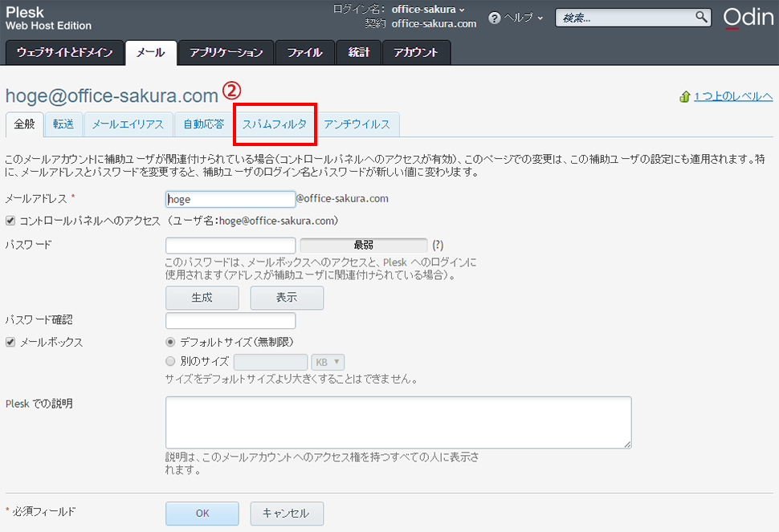Toggle control panel access checkbox
The image size is (779, 532).
10,221
